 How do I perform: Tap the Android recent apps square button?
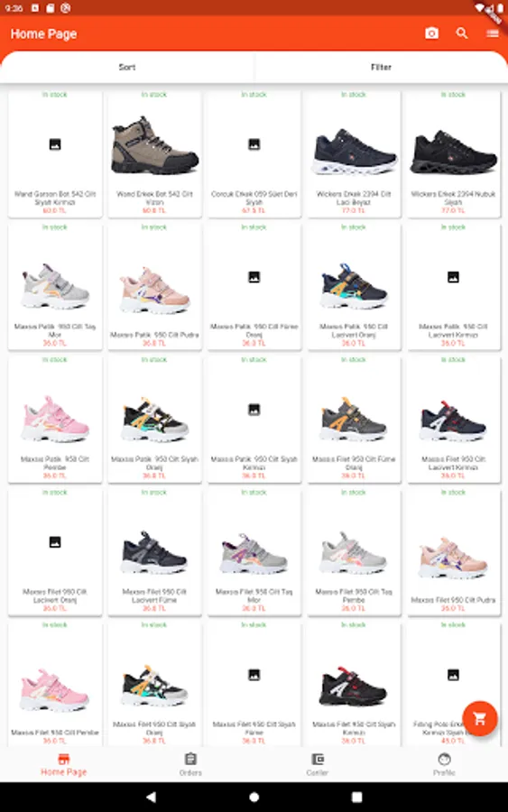(x=356, y=797)
